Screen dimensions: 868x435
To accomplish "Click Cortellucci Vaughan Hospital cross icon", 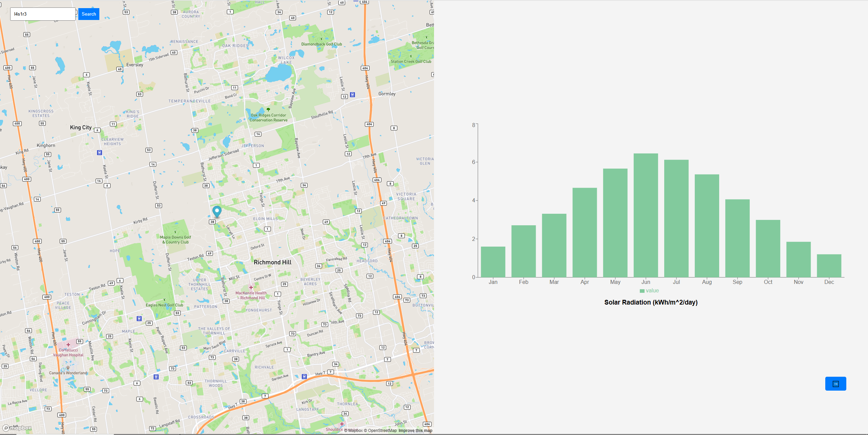I will [x=68, y=345].
